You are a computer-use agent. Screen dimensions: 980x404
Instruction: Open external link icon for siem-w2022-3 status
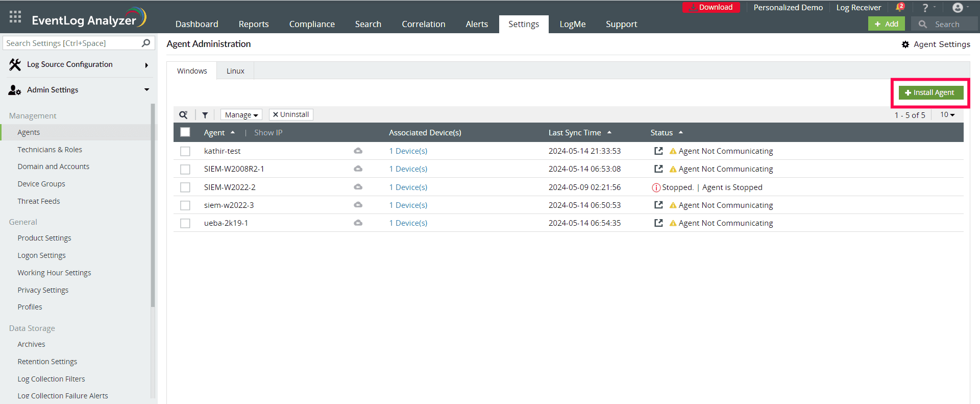tap(658, 205)
